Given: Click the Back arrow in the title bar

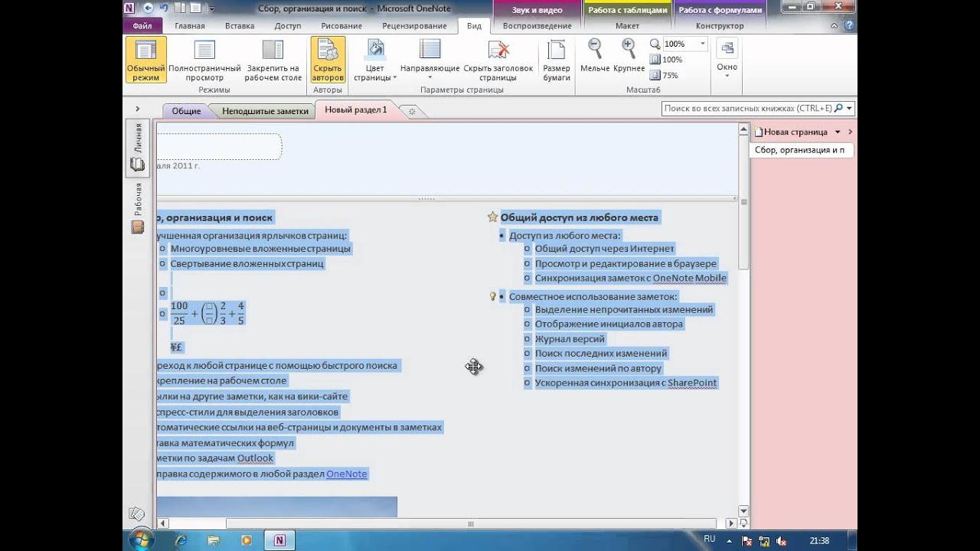Looking at the screenshot, I should [147, 8].
